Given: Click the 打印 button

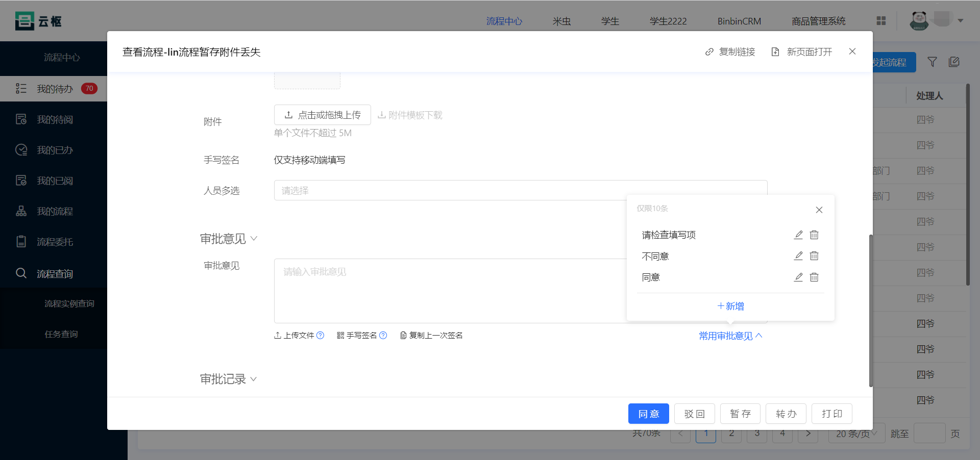Looking at the screenshot, I should click(x=832, y=414).
